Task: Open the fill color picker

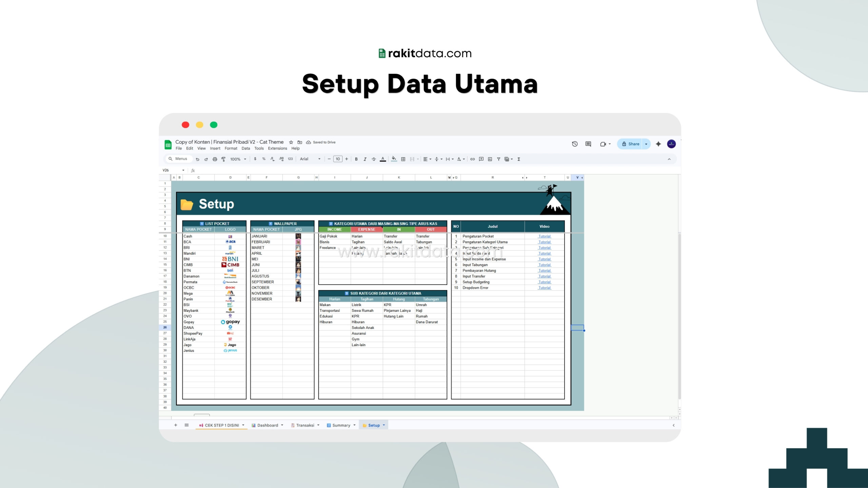Action: tap(394, 159)
